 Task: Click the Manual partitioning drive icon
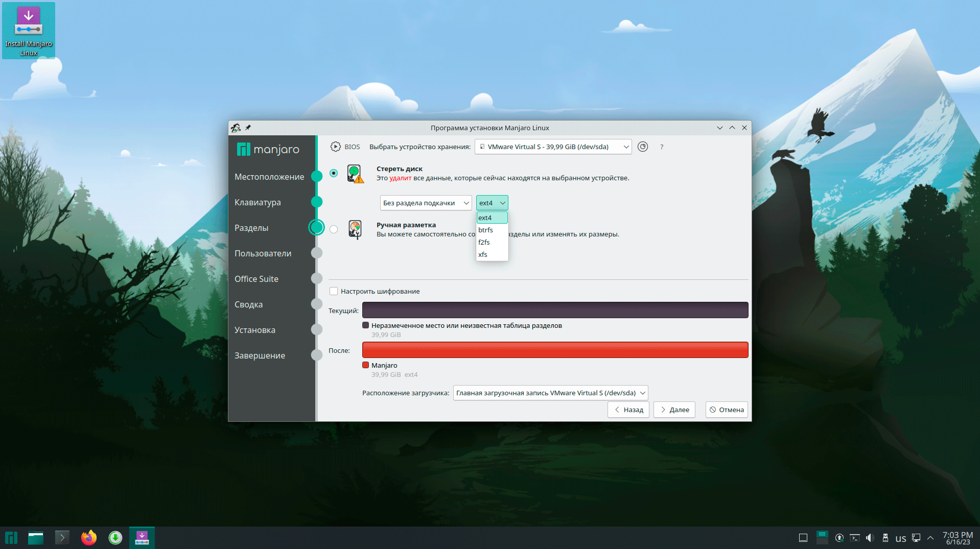[x=355, y=229]
